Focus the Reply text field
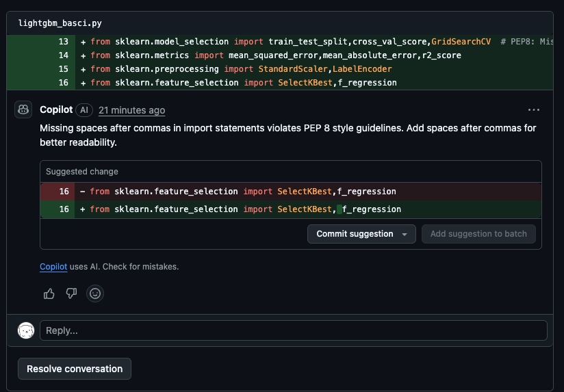The image size is (564, 392). coord(293,330)
